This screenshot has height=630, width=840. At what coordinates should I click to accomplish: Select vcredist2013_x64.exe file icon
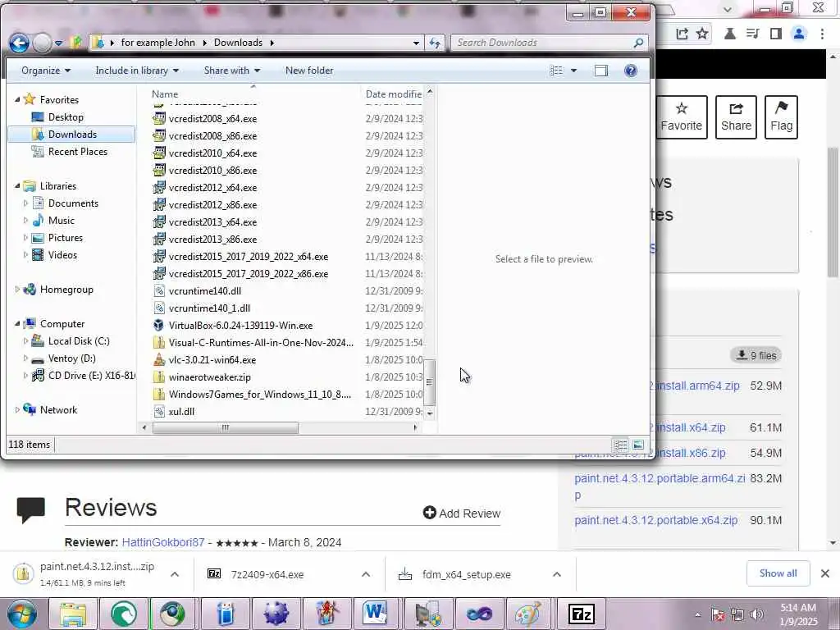click(x=159, y=222)
